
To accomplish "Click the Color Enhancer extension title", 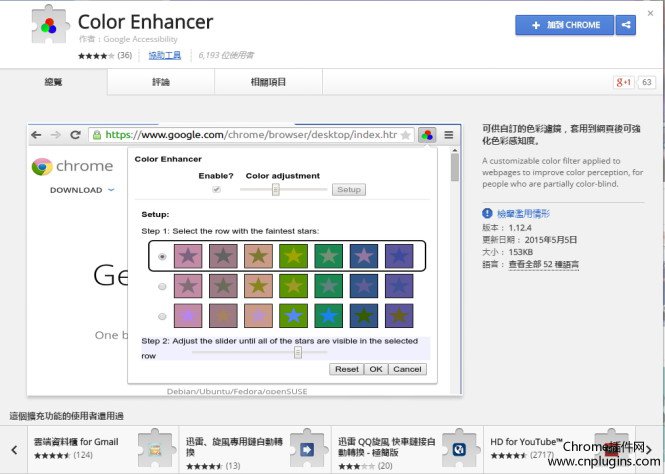I will point(145,22).
